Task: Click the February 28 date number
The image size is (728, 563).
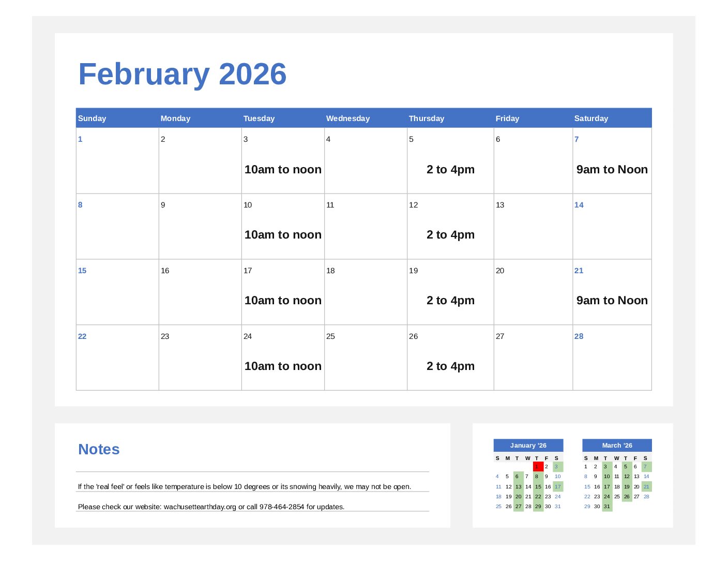Action: pyautogui.click(x=579, y=336)
